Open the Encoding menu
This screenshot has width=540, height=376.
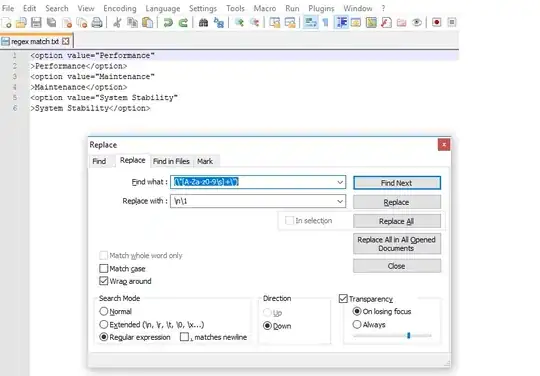tap(120, 8)
